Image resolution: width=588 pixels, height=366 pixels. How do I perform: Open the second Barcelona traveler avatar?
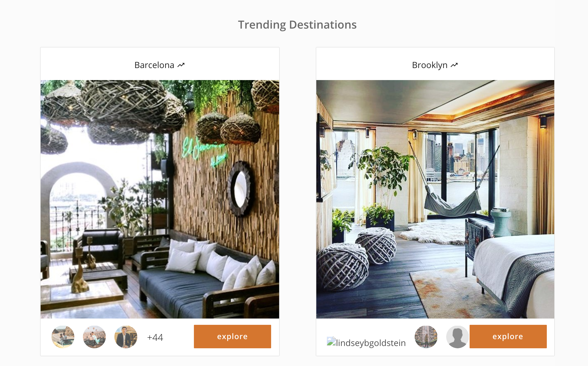[x=94, y=337]
